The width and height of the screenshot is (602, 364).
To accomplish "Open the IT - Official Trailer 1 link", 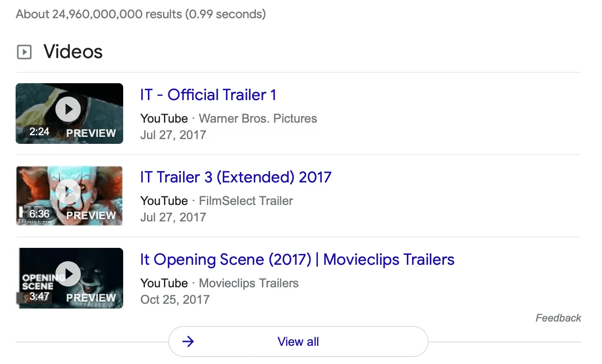I will [208, 95].
